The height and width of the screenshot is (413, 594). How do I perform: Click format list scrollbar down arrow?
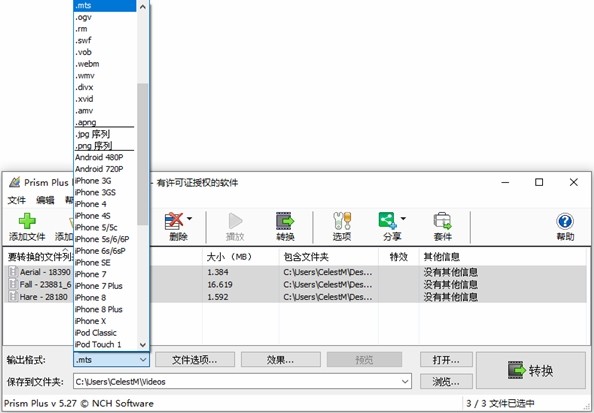coord(143,345)
